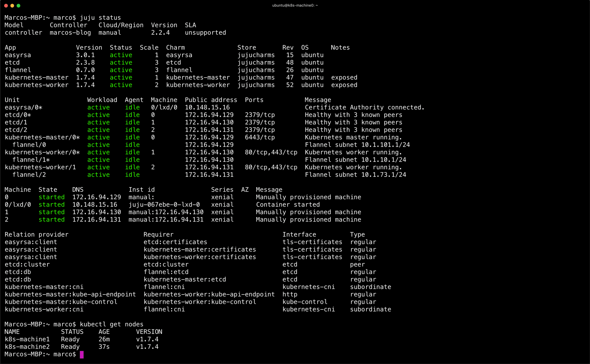This screenshot has height=364, width=590.
Task: Click the yellow minimize window button
Action: tap(12, 6)
